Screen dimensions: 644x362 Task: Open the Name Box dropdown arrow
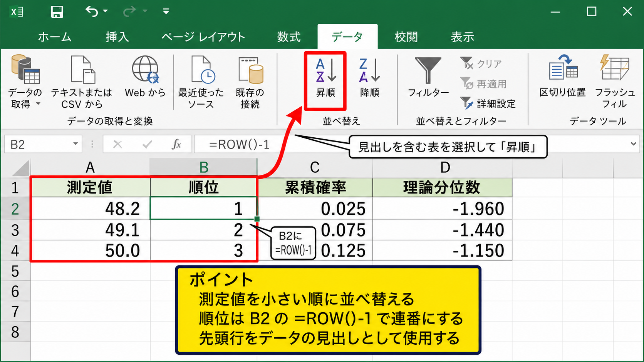[75, 144]
